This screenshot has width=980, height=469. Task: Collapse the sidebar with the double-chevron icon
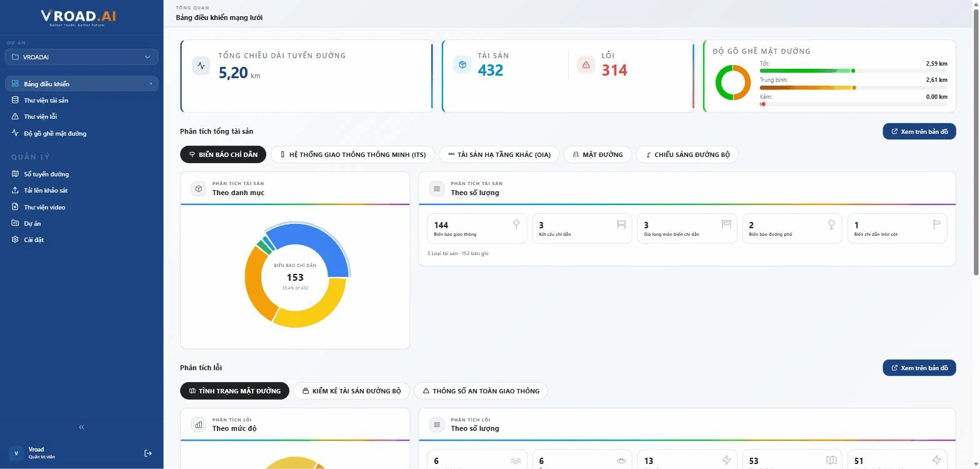point(81,427)
